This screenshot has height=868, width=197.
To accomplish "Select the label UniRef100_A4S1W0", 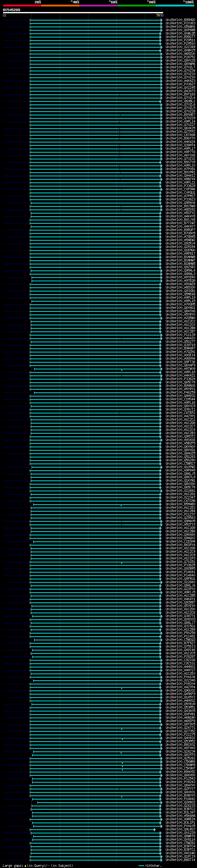I will 180,853.
